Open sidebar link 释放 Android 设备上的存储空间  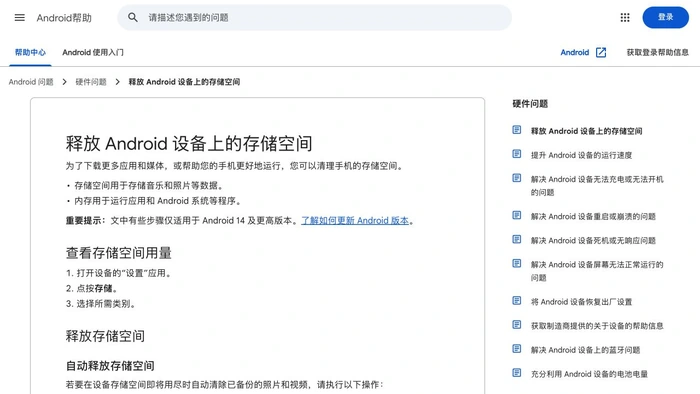tap(586, 131)
